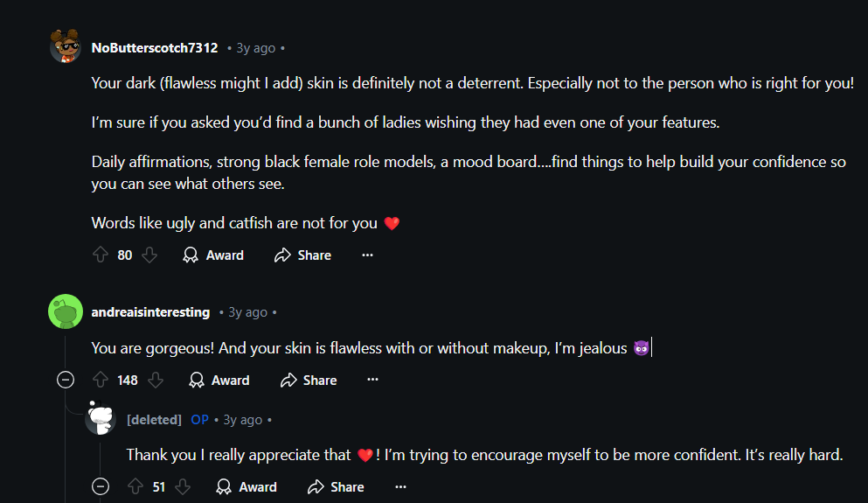Image resolution: width=868 pixels, height=503 pixels.
Task: Upvote the deleted OP's reply
Action: pos(135,487)
